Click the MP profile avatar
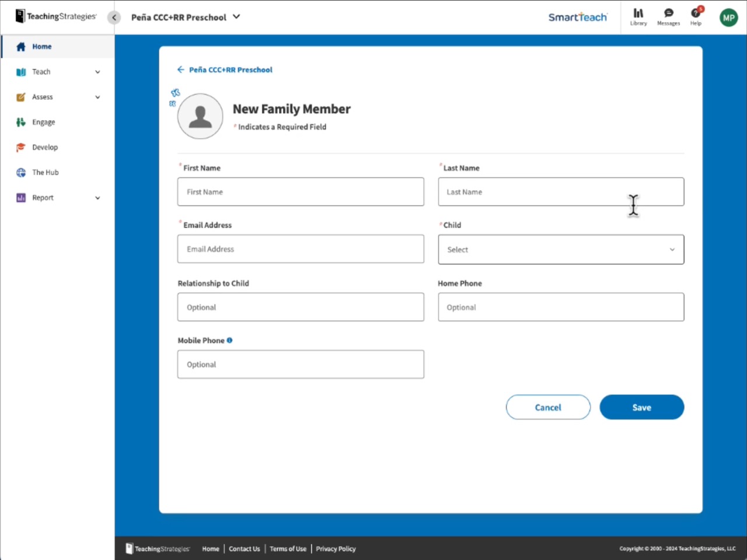Screen dimensions: 747x560 point(728,17)
